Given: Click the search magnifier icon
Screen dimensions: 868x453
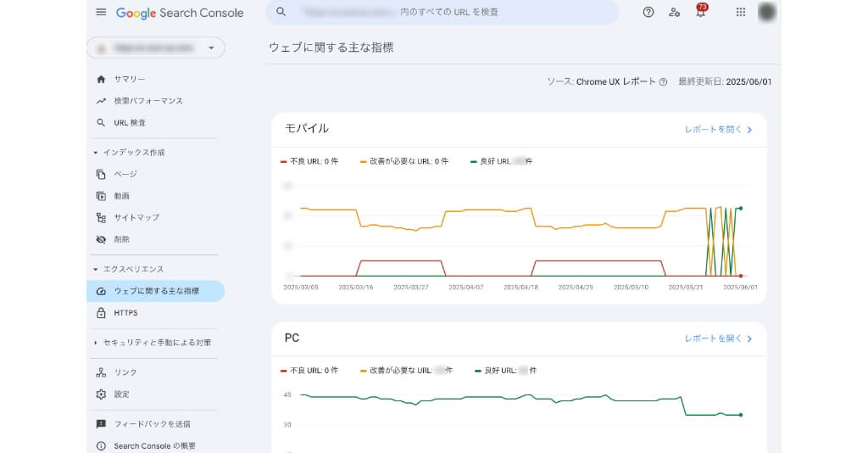Looking at the screenshot, I should pos(281,12).
